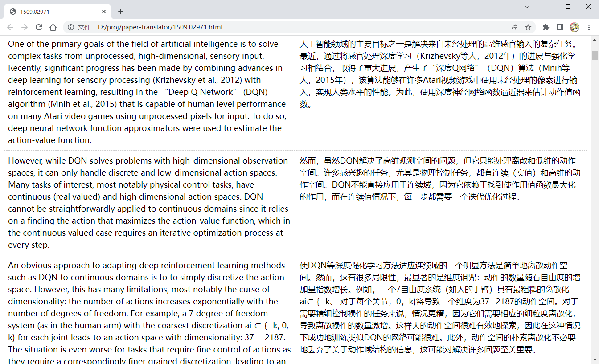Open the Chrome three-dot menu
Viewport: 599px width, 364px height.
click(x=589, y=27)
